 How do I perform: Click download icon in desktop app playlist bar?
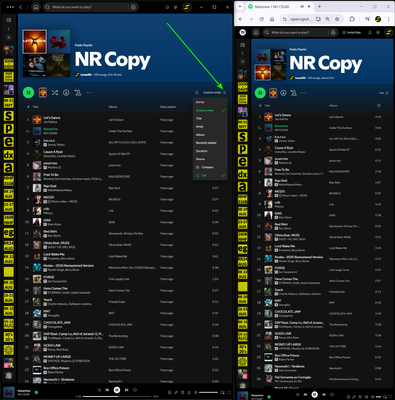(x=66, y=93)
